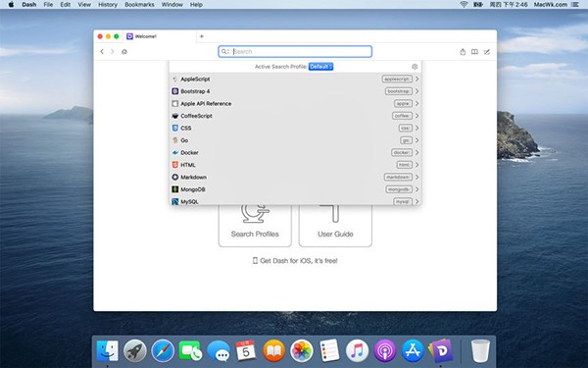Expand CSS row chevron
The image size is (588, 368).
tap(417, 128)
